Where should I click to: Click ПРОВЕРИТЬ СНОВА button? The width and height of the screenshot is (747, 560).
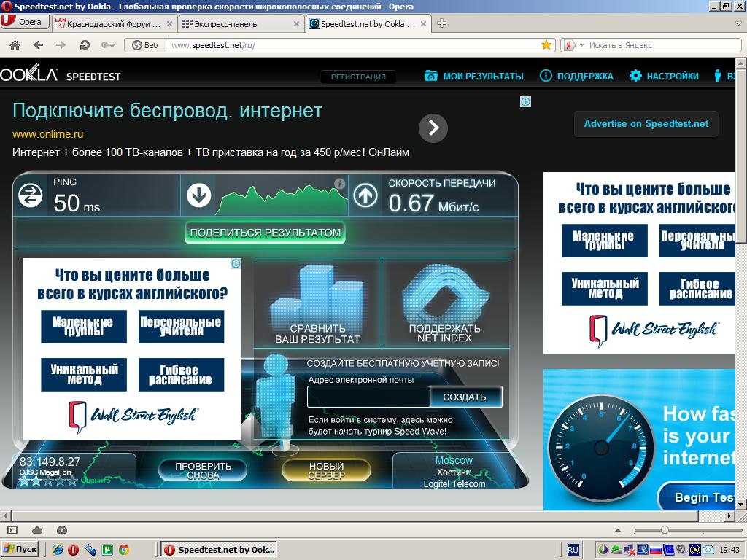pos(203,470)
